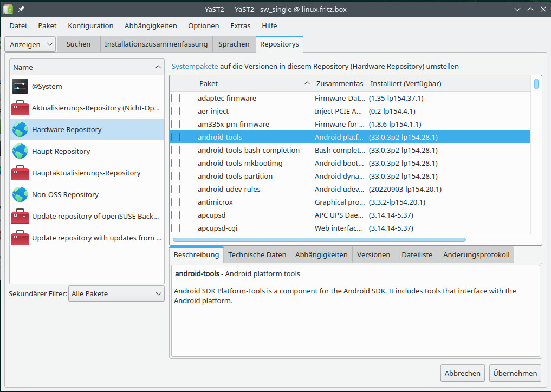Click the Hauptaktualisierungs-Repository package icon
The height and width of the screenshot is (392, 551).
pos(20,172)
